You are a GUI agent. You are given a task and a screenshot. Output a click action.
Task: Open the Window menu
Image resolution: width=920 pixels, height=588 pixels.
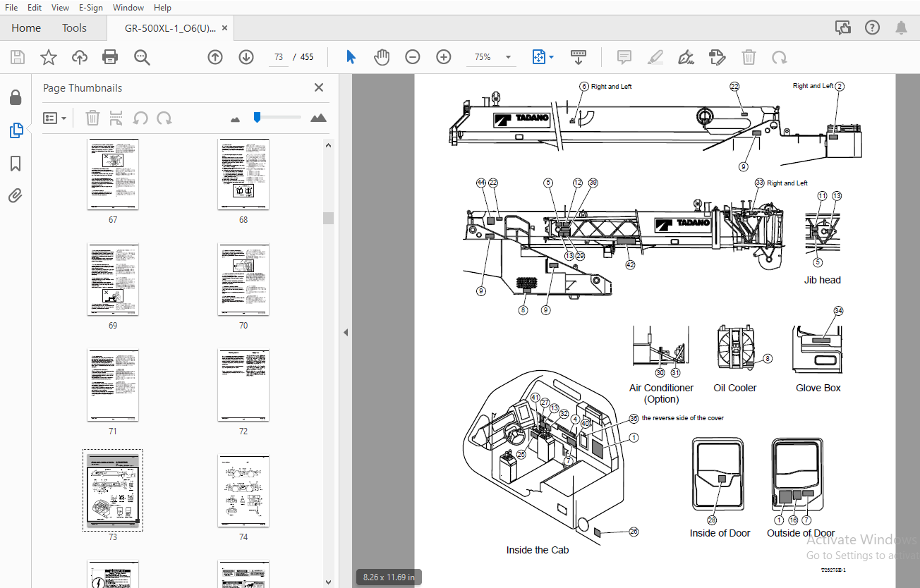click(x=128, y=8)
